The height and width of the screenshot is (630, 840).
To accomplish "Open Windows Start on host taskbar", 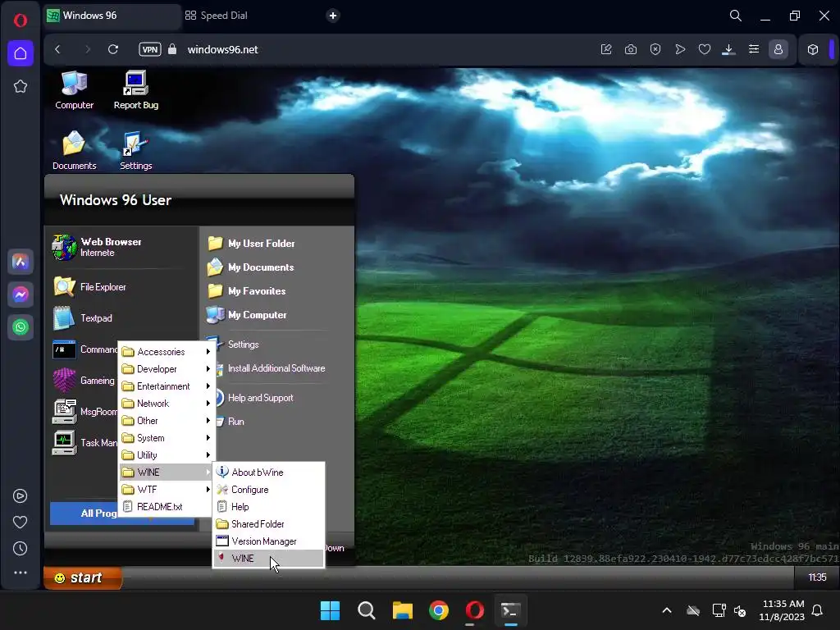I will (330, 610).
